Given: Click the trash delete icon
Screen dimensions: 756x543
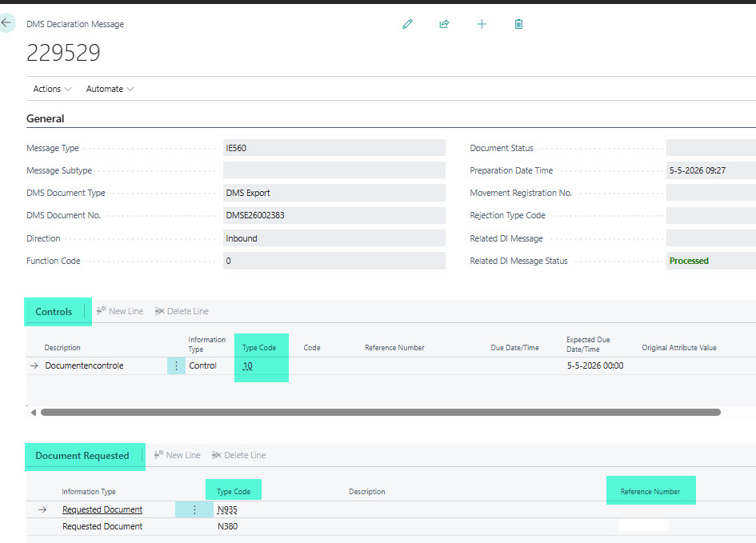Looking at the screenshot, I should coord(518,24).
